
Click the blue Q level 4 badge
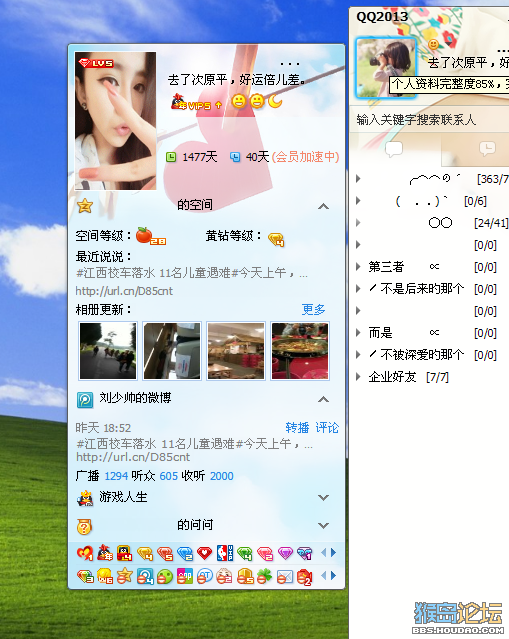[145, 576]
